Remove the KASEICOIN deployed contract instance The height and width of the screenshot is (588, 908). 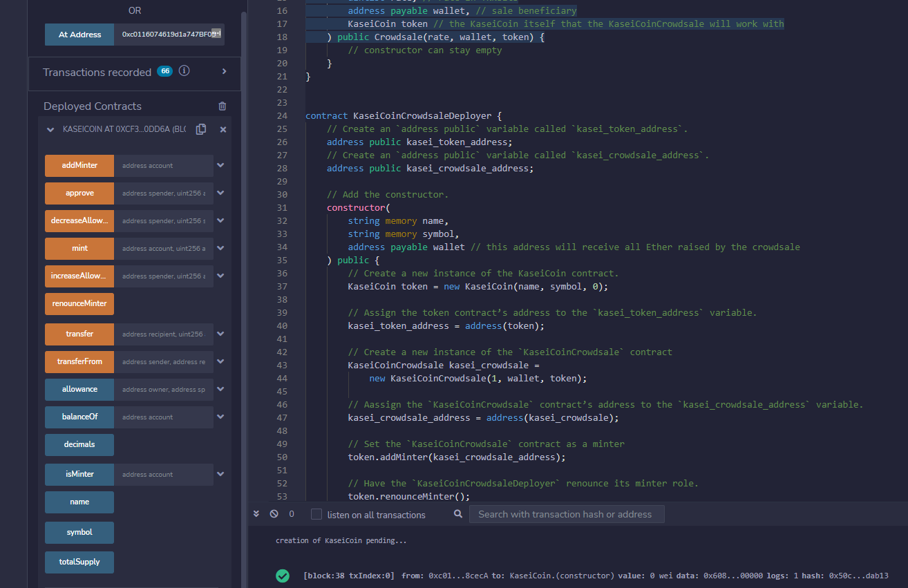click(223, 129)
